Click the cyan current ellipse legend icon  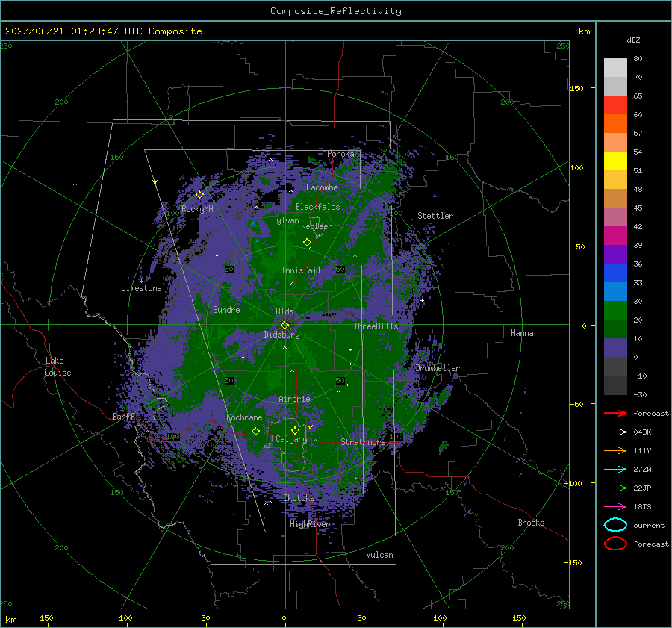click(x=615, y=525)
